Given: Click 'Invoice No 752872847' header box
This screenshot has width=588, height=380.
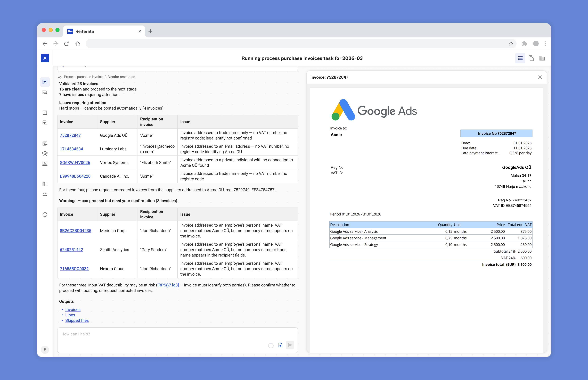Looking at the screenshot, I should 496,133.
